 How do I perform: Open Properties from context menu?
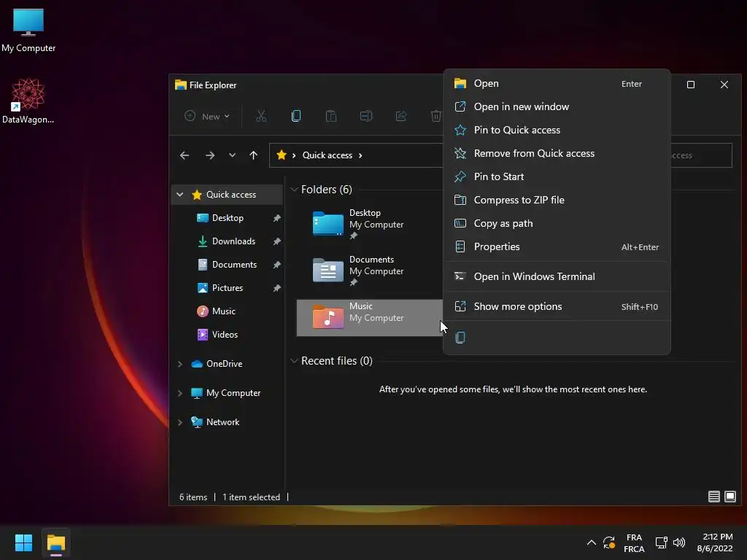point(557,246)
